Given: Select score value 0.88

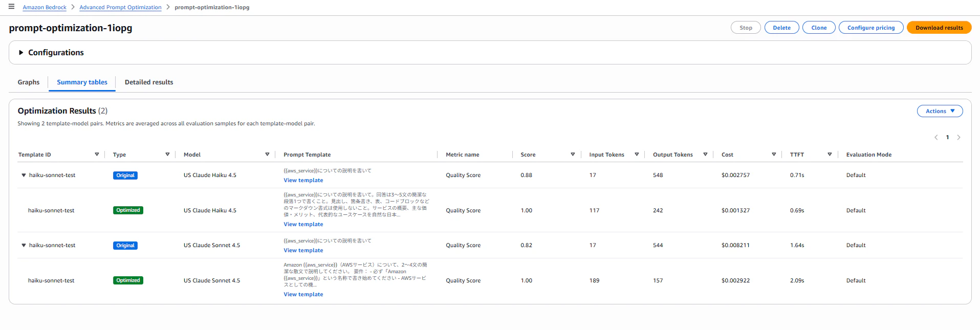Looking at the screenshot, I should (527, 175).
